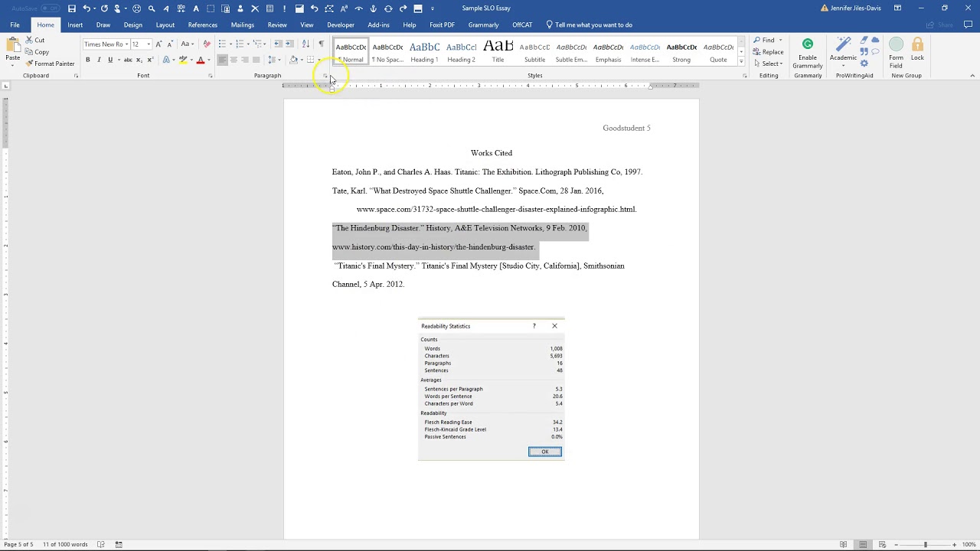This screenshot has height=551, width=980.
Task: Click the Zoom In plus button
Action: tap(955, 544)
